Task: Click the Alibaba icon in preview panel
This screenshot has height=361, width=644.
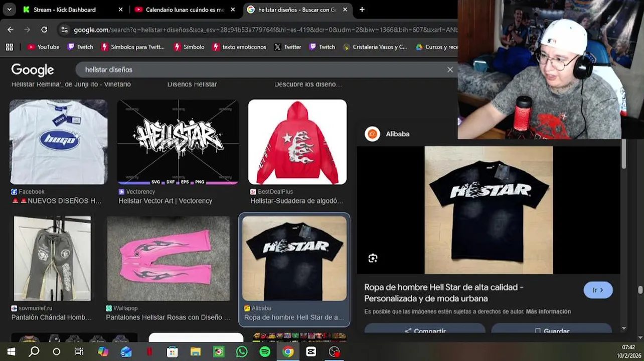Action: point(372,134)
